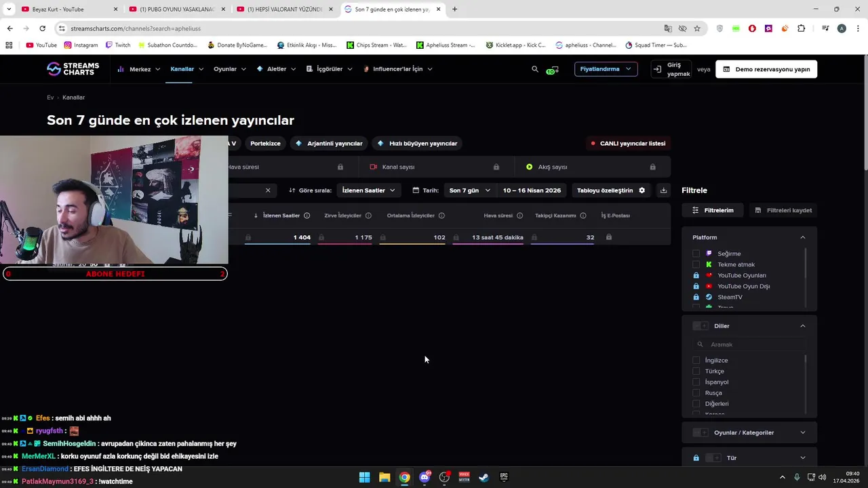Collapse the Platform filter section

click(803, 237)
